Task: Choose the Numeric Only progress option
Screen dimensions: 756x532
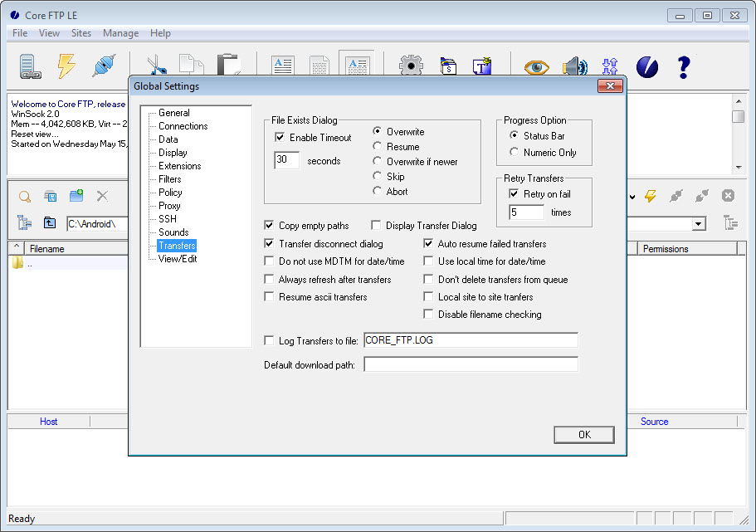Action: click(514, 152)
